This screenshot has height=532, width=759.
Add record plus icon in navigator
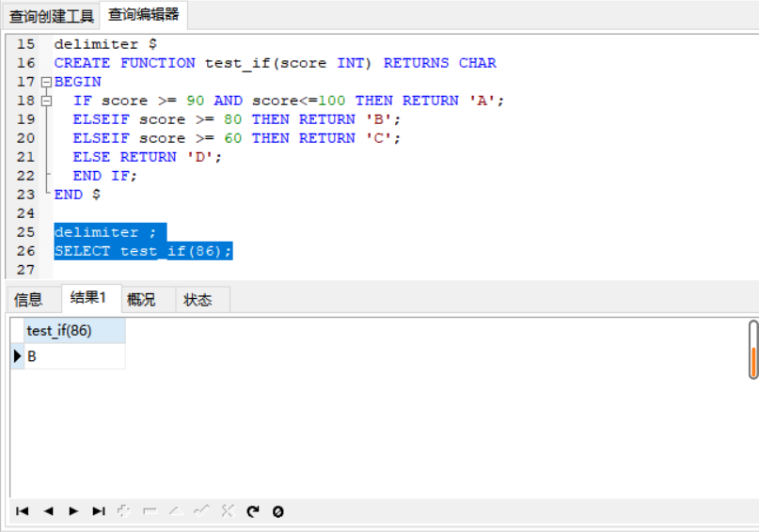[x=124, y=511]
